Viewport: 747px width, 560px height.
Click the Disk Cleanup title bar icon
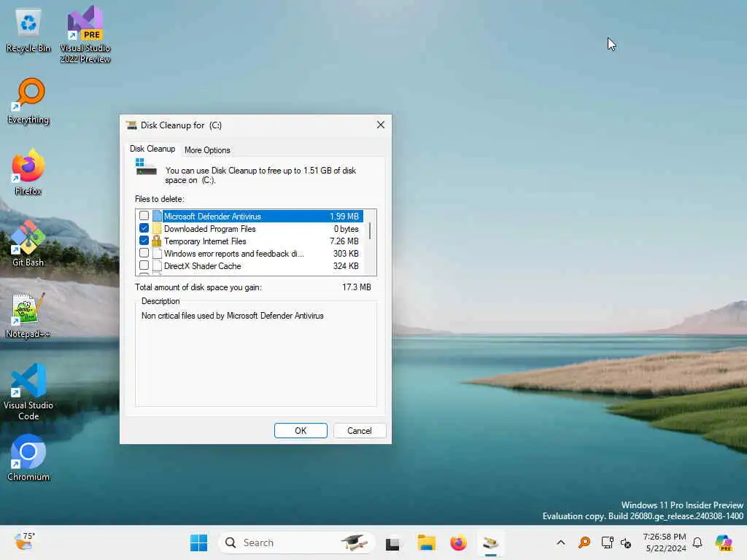(131, 125)
